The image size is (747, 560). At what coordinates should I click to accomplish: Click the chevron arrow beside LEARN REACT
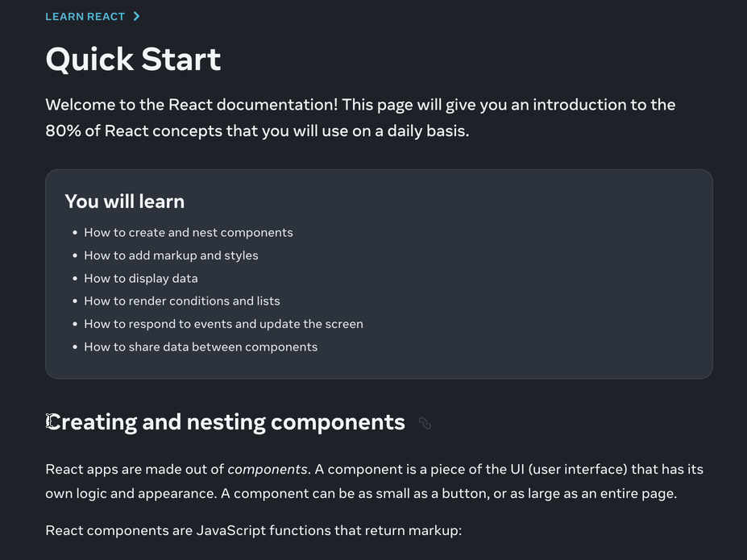point(137,17)
